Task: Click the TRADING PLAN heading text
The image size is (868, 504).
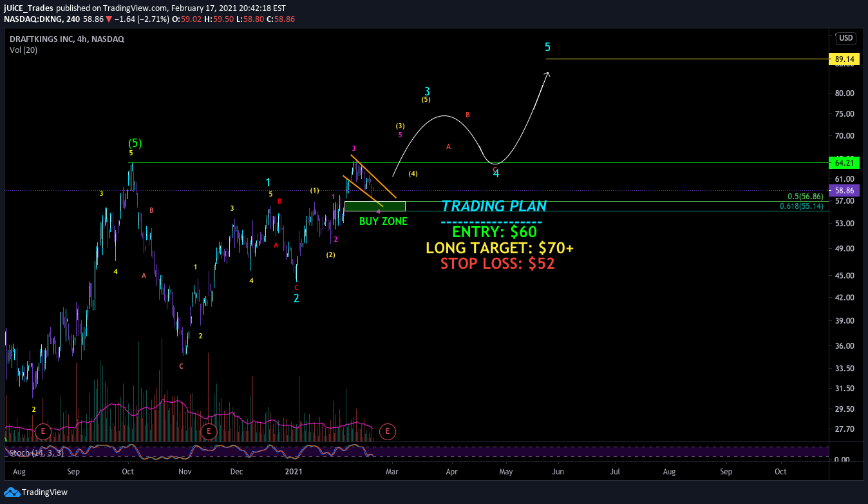Action: pos(494,206)
